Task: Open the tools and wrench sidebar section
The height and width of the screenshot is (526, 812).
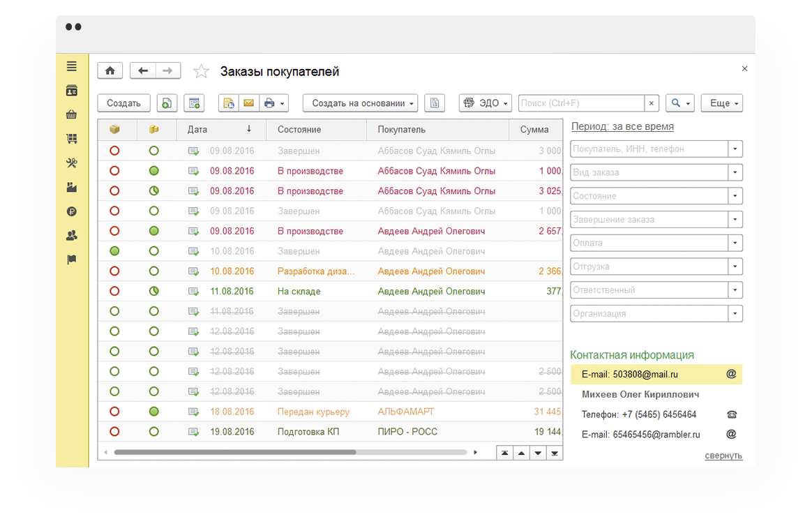Action: click(x=71, y=163)
